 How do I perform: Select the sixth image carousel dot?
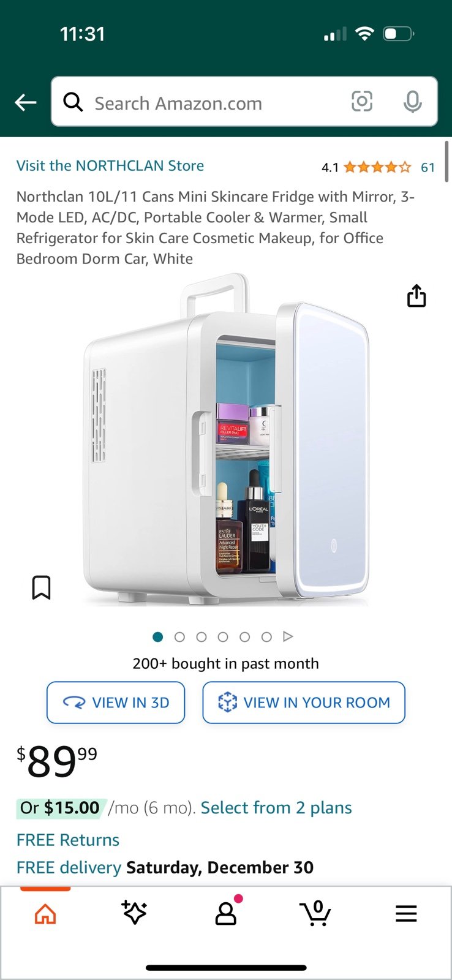point(266,637)
